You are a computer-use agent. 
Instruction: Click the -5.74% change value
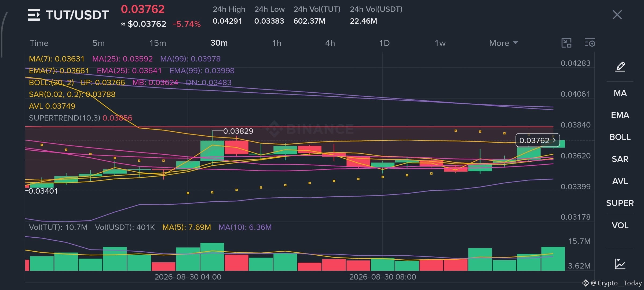pyautogui.click(x=186, y=24)
